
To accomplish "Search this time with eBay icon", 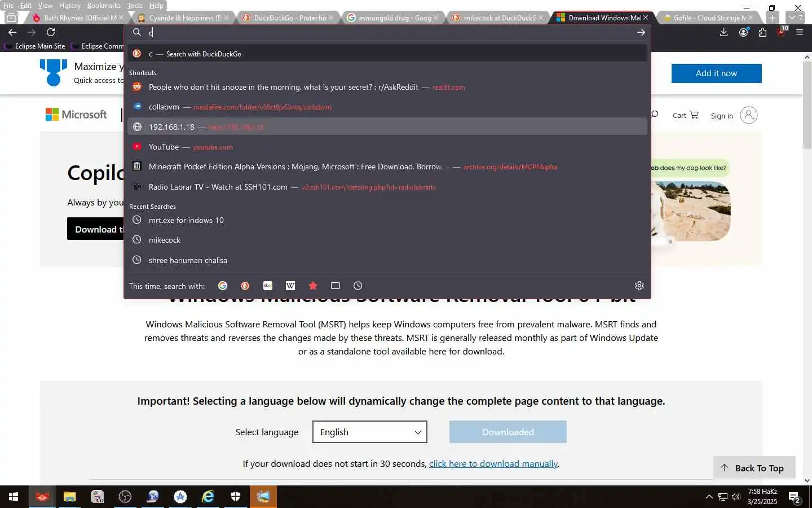I will 268,286.
